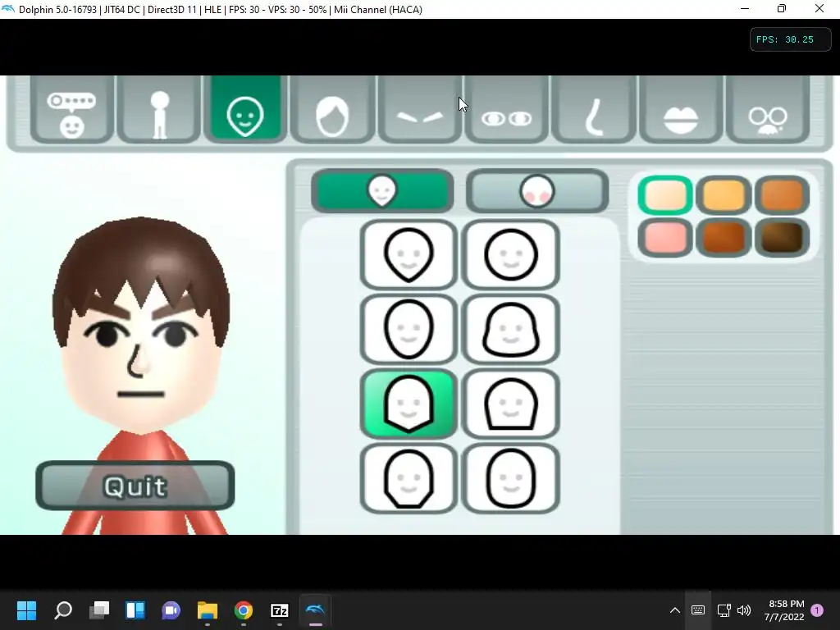Open 7-Zip from taskbar
840x630 pixels.
click(x=280, y=610)
